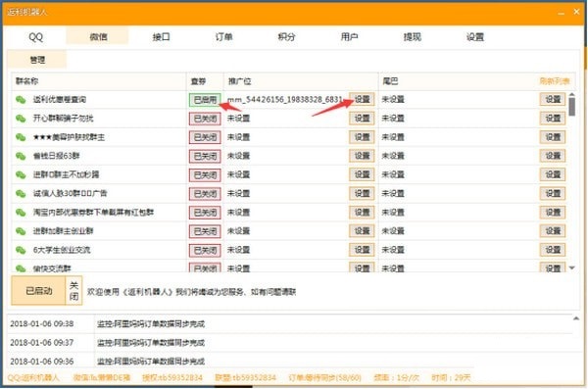This screenshot has width=588, height=389.
Task: Click the 联盟 tb59352834 status entry
Action: [245, 377]
